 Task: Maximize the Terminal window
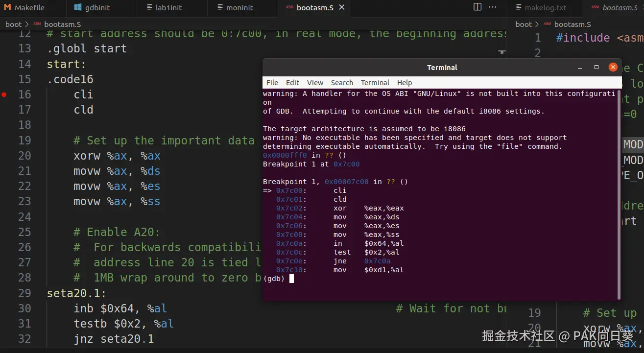tap(596, 68)
